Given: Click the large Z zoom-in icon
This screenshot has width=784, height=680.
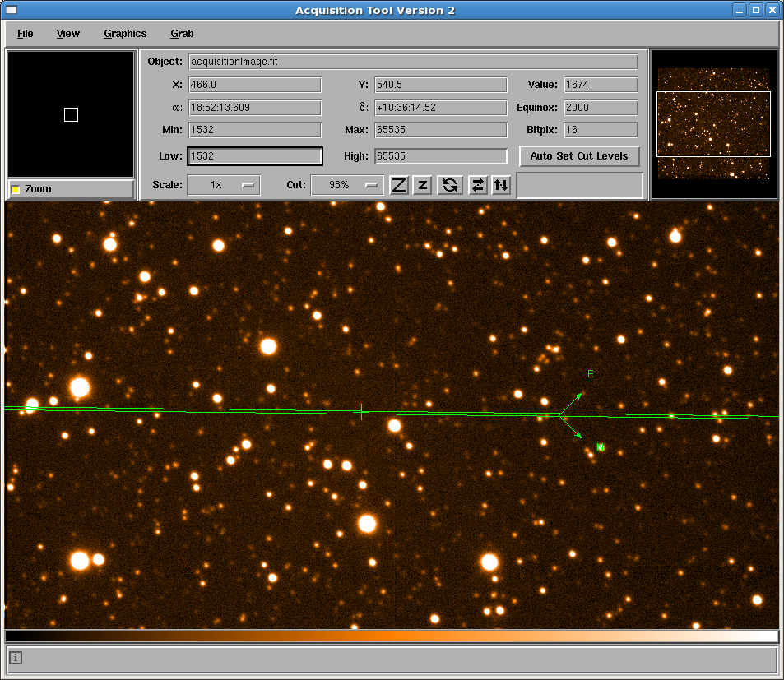Looking at the screenshot, I should 399,185.
